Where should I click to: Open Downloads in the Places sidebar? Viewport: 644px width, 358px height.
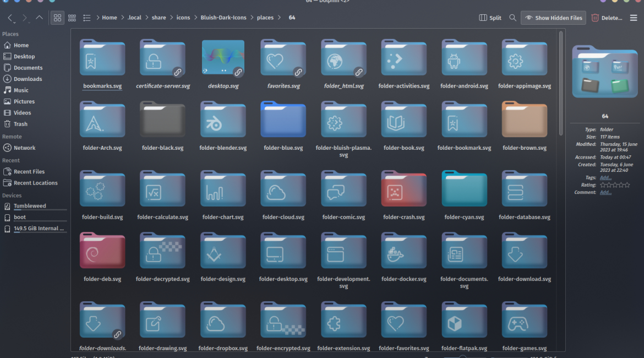(x=28, y=79)
